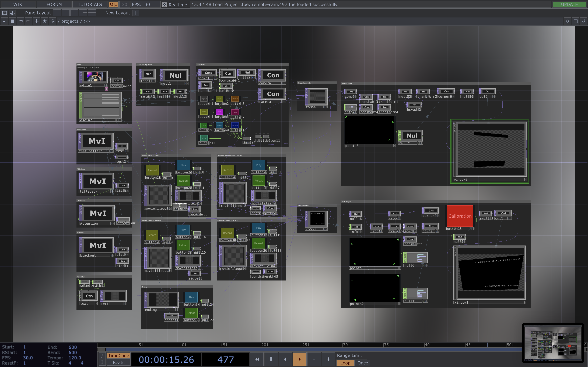Expand the path after project1
The height and width of the screenshot is (367, 588).
(87, 21)
